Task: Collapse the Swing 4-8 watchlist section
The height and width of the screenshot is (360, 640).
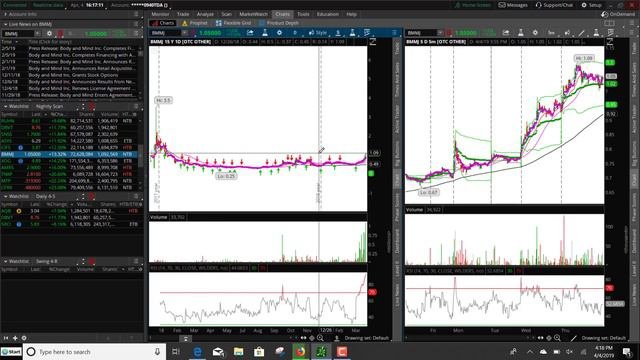Action: (x=6, y=261)
